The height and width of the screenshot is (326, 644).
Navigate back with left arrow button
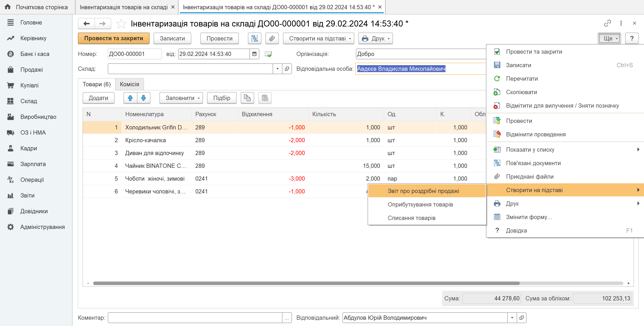click(86, 24)
